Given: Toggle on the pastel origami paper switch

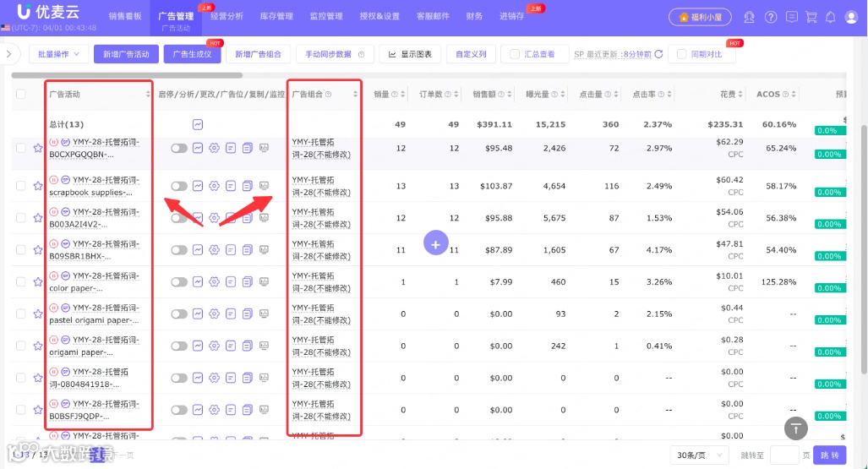Looking at the screenshot, I should click(x=179, y=314).
